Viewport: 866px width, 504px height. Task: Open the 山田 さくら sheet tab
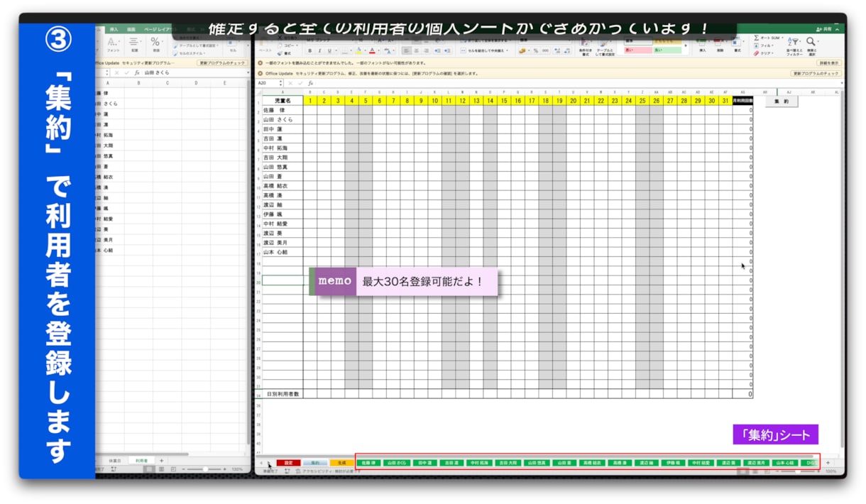coord(396,463)
